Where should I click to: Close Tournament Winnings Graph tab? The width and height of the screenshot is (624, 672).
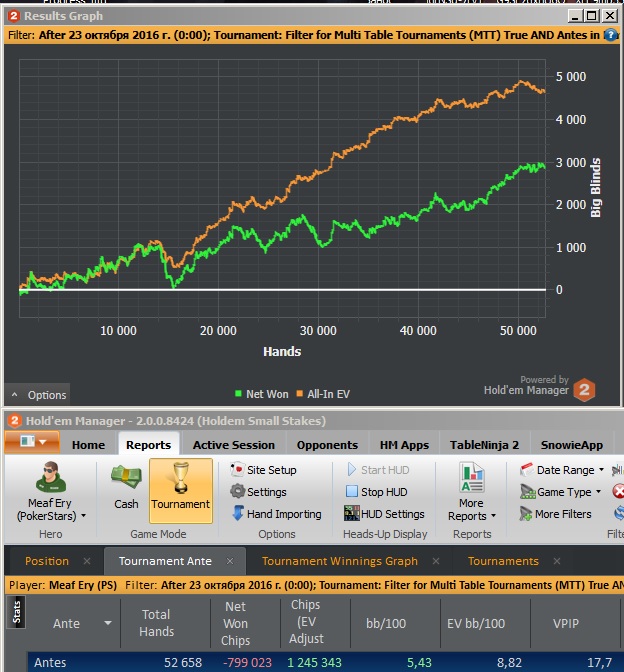click(x=435, y=561)
